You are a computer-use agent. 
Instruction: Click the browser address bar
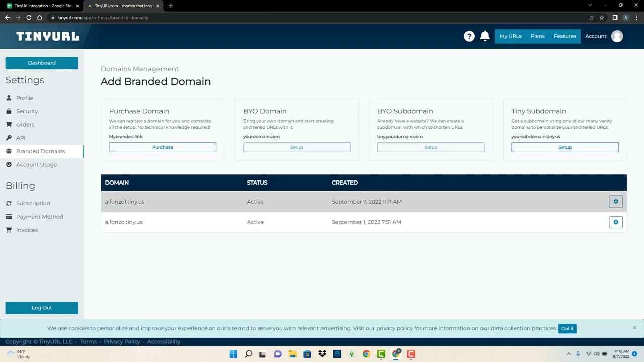[317, 18]
